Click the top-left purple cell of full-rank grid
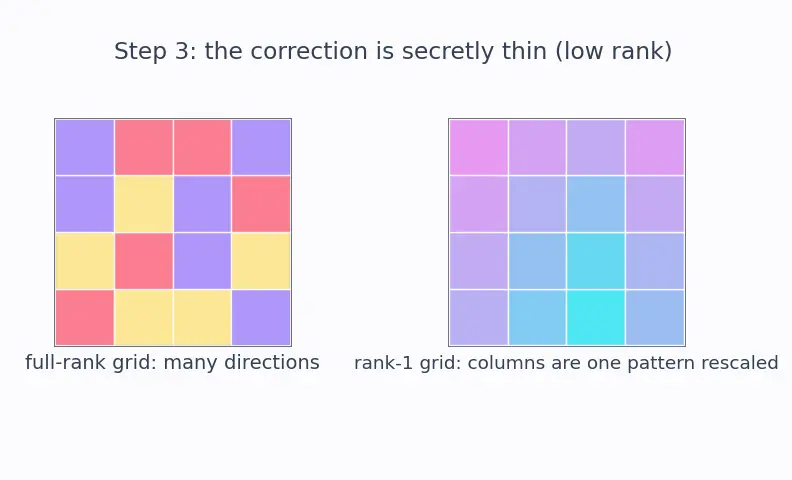 (85, 147)
